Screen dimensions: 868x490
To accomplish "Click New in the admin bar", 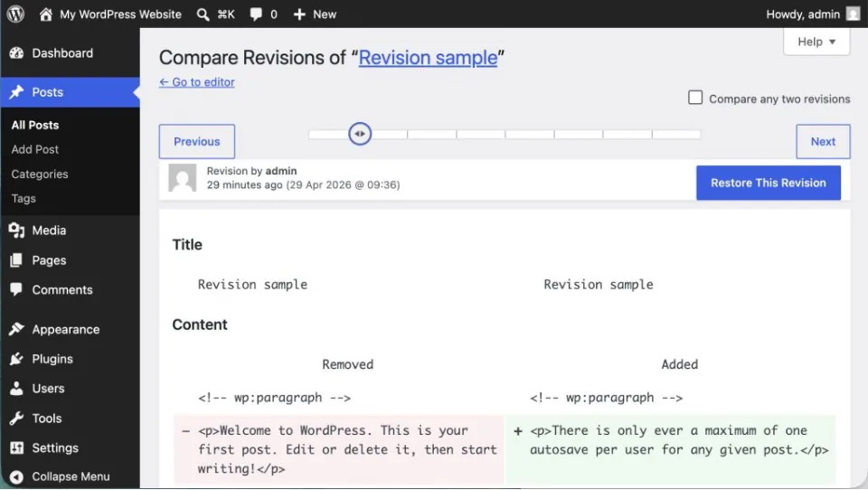I will (x=325, y=14).
